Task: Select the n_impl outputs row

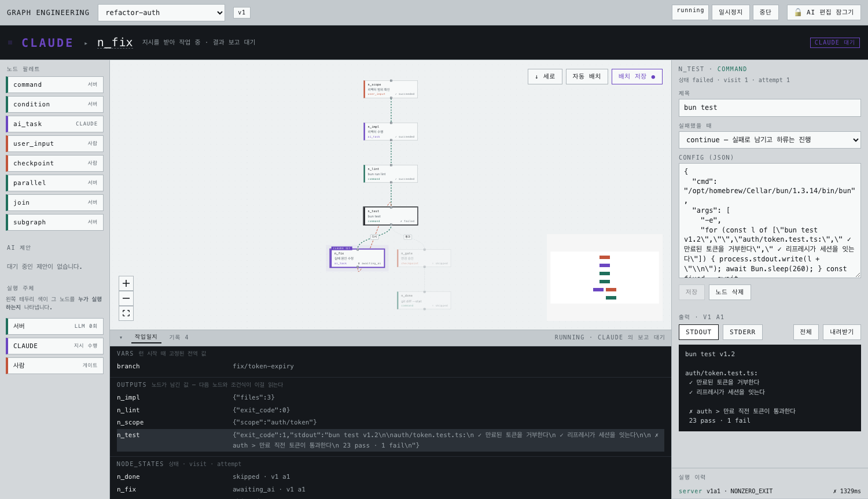Action: 391,398
